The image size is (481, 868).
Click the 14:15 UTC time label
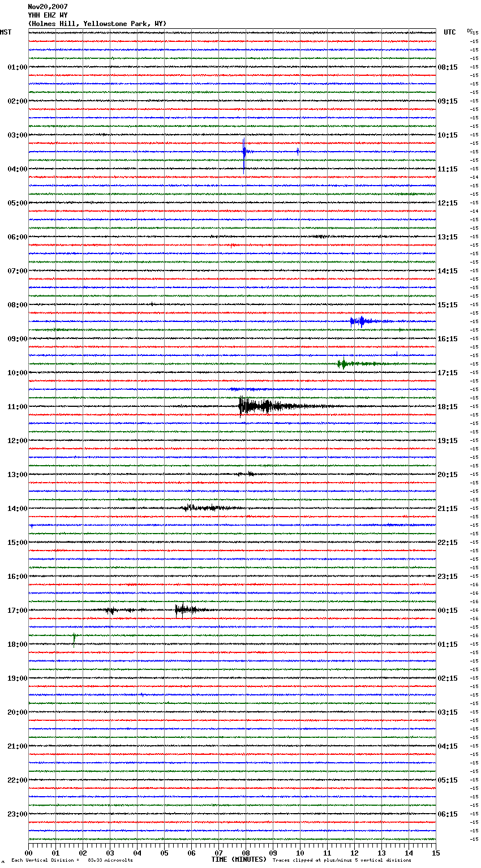pos(448,271)
